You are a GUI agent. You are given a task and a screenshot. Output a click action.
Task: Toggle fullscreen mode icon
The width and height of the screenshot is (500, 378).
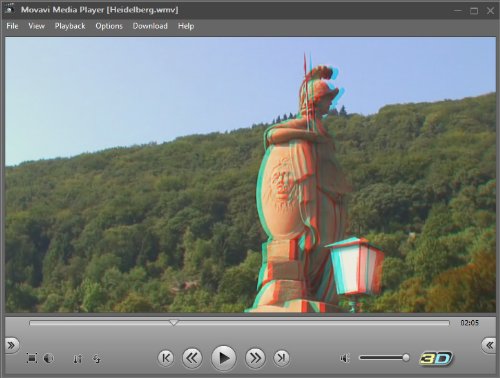click(32, 358)
